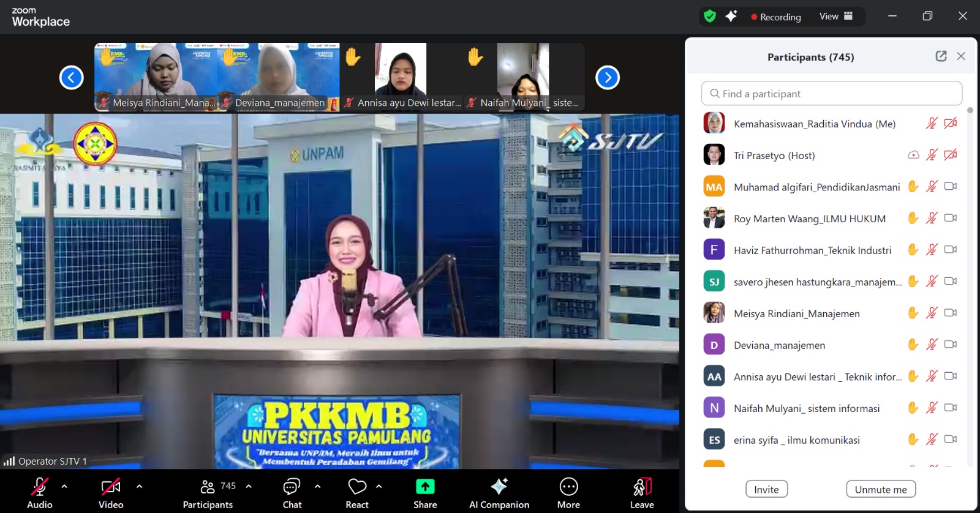Click muted mic icon for savero jhesen
The image size is (980, 513).
click(932, 281)
